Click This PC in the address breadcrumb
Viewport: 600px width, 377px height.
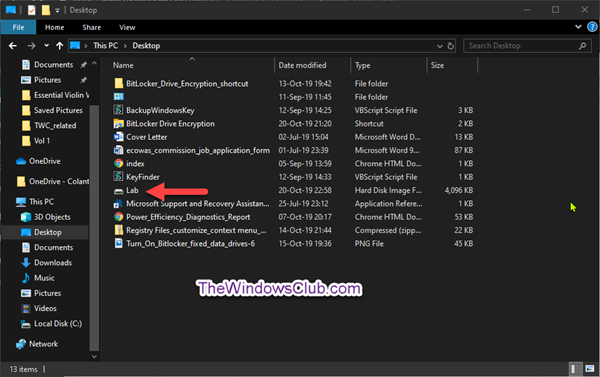[x=106, y=46]
